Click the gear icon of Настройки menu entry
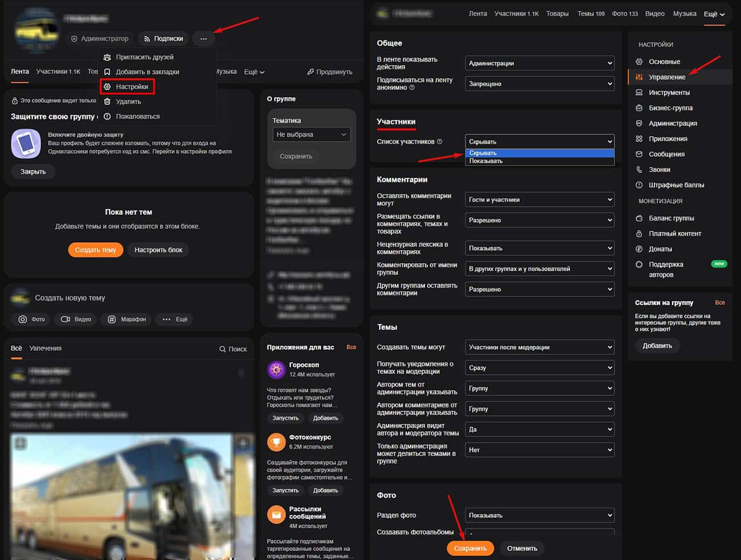The image size is (741, 560). point(107,87)
